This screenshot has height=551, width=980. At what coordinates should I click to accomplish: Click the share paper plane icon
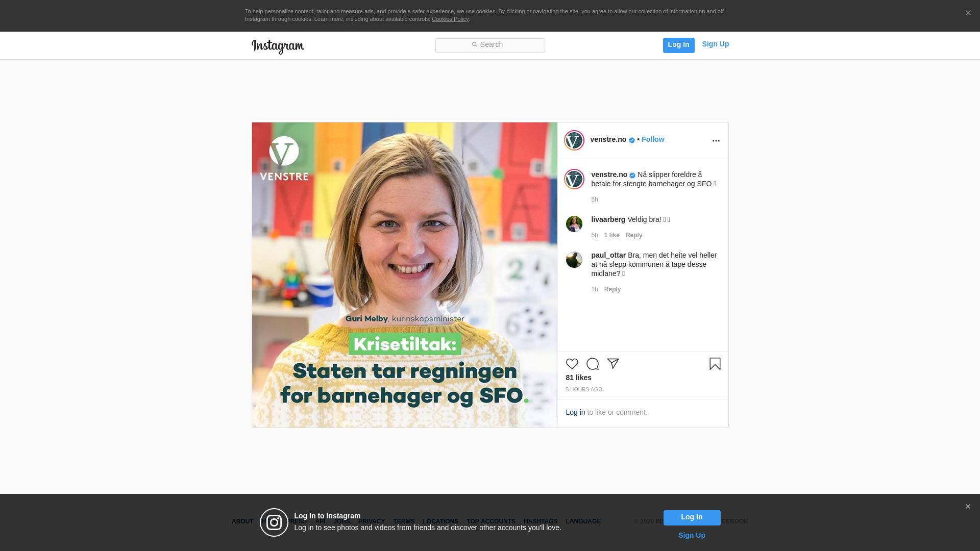(612, 364)
